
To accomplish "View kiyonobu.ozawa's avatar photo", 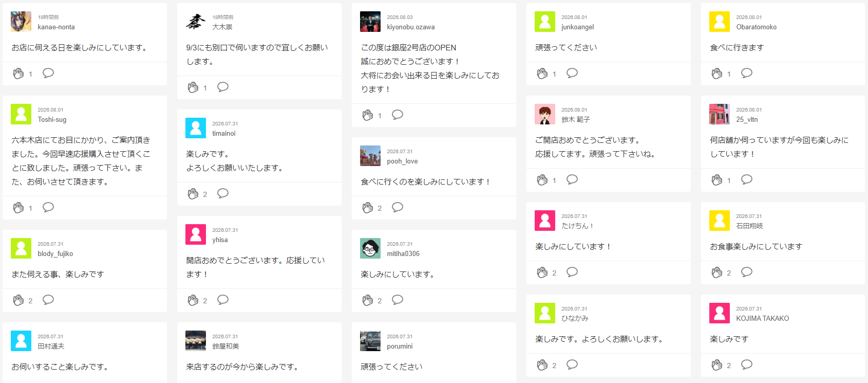I will point(370,22).
